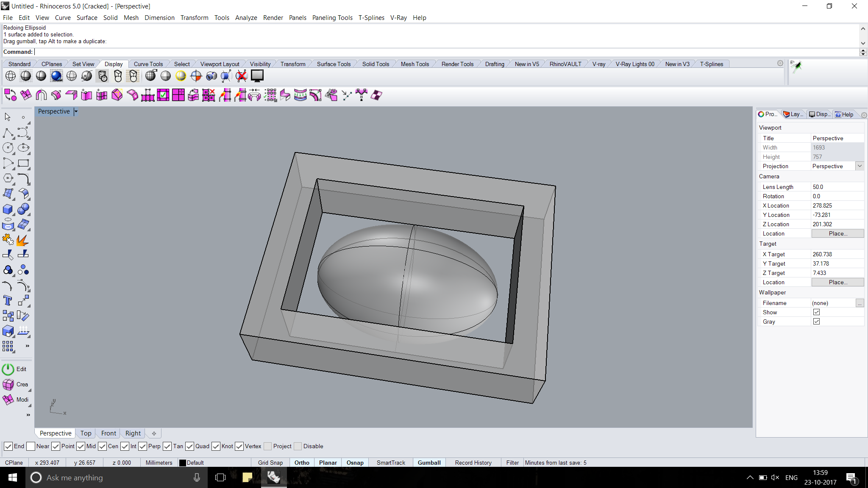Select the Box solid tool in sidebar
Image resolution: width=868 pixels, height=488 pixels.
coord(8,209)
